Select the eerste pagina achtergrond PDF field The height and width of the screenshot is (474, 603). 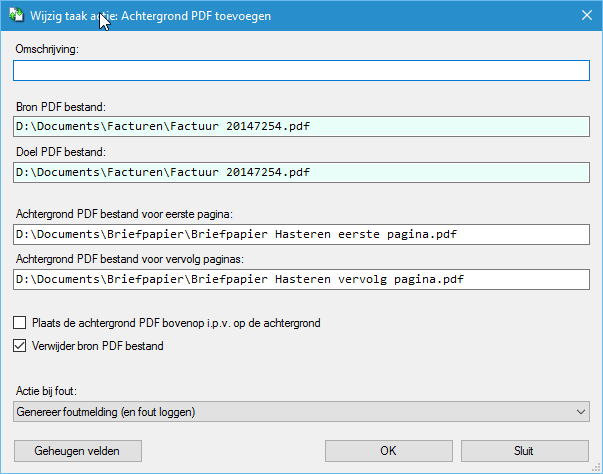pos(301,235)
